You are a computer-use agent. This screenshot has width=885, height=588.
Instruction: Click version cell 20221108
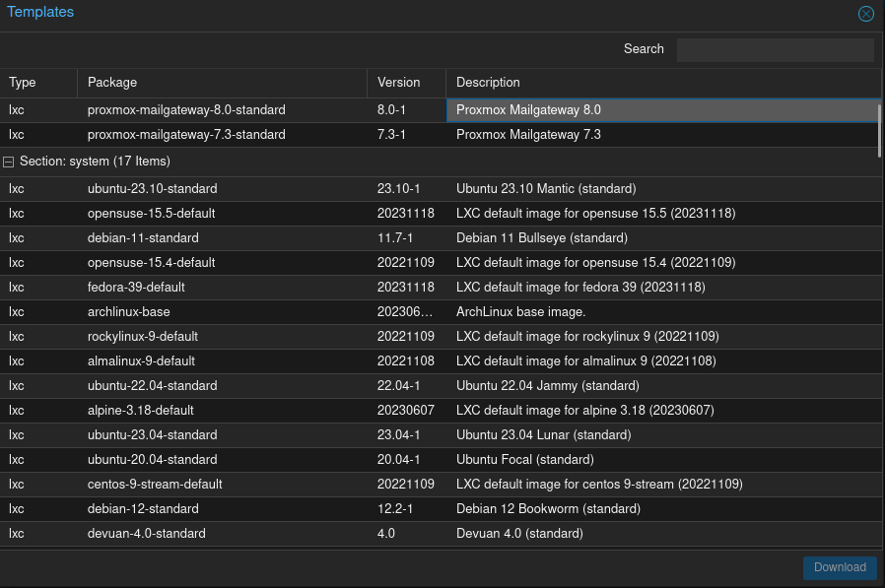pyautogui.click(x=406, y=361)
